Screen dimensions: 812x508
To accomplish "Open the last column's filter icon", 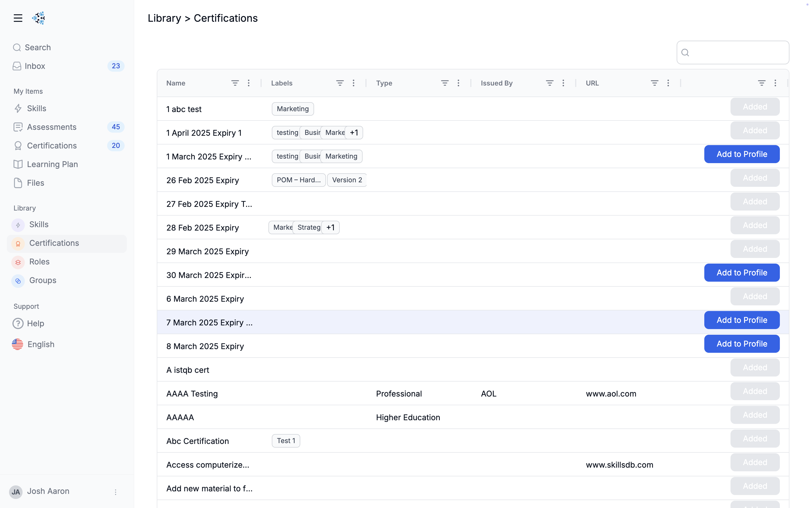I will 762,83.
